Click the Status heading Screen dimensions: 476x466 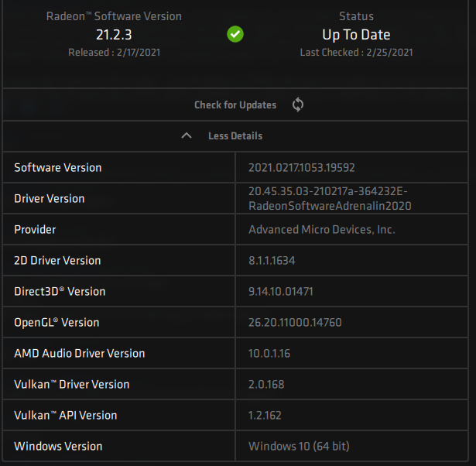[x=356, y=16]
